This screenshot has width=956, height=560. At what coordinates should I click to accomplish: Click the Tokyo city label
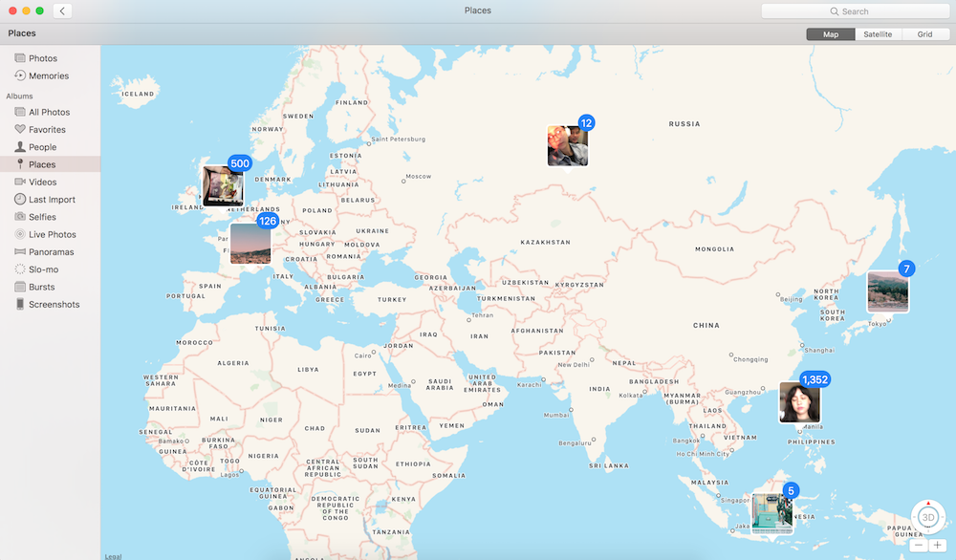tap(878, 324)
